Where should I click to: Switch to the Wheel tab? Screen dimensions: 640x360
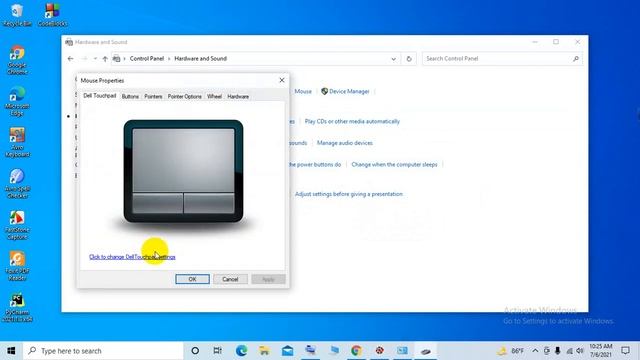214,97
